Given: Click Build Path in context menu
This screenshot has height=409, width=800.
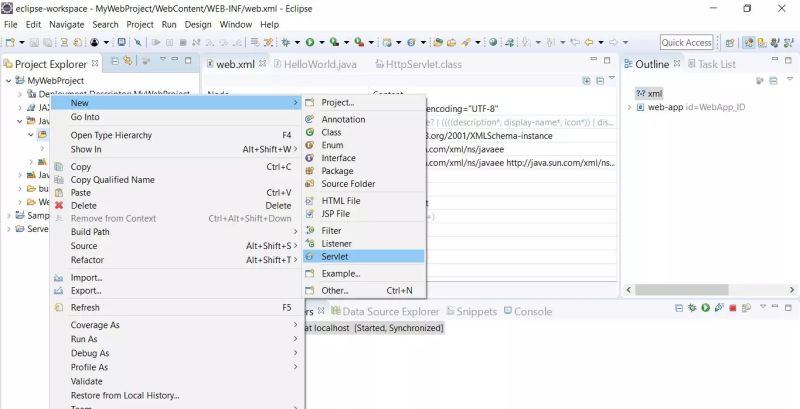Looking at the screenshot, I should pos(177,232).
